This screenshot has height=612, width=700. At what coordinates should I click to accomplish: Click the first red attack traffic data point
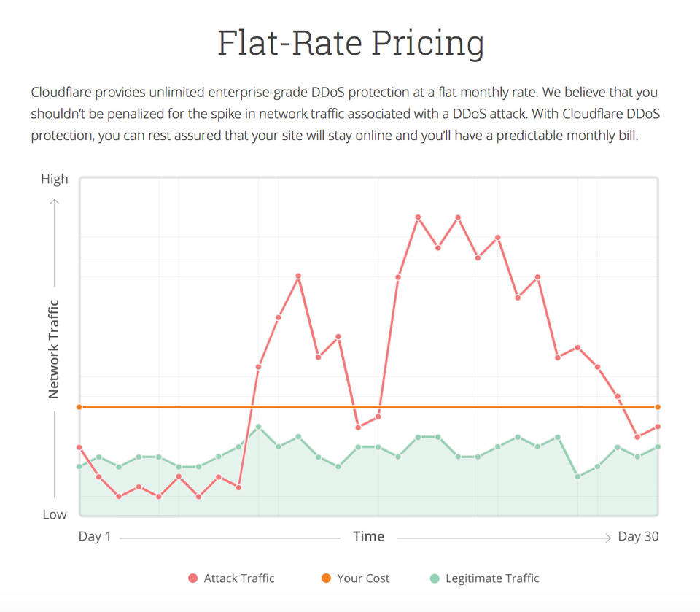(x=79, y=447)
